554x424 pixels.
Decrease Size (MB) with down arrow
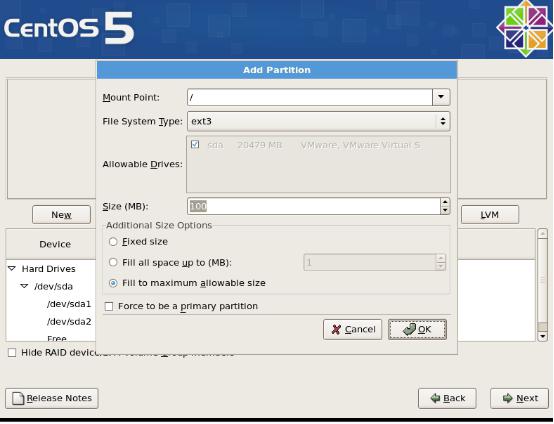[x=445, y=210]
